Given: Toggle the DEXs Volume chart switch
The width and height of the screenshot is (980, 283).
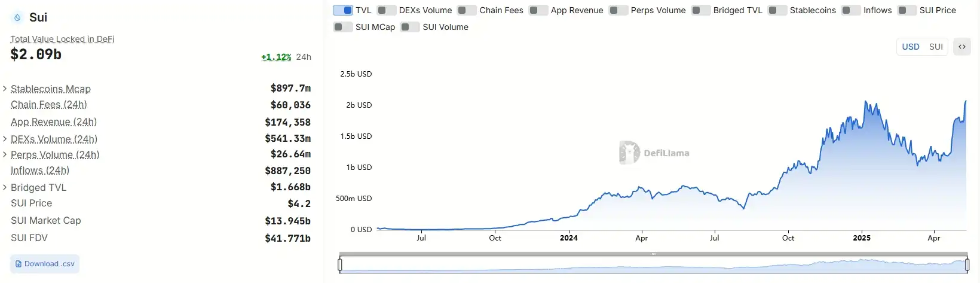Looking at the screenshot, I should pyautogui.click(x=387, y=10).
